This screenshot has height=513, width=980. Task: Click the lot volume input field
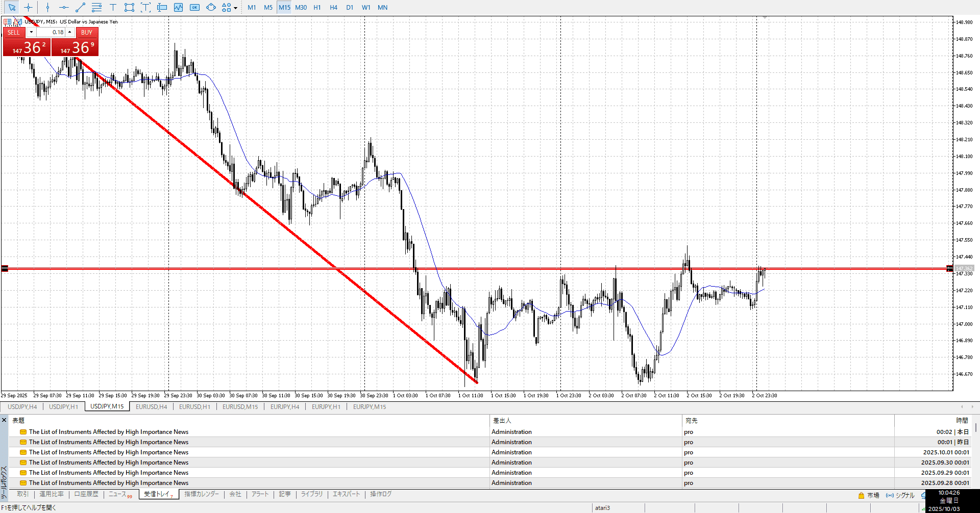click(51, 32)
